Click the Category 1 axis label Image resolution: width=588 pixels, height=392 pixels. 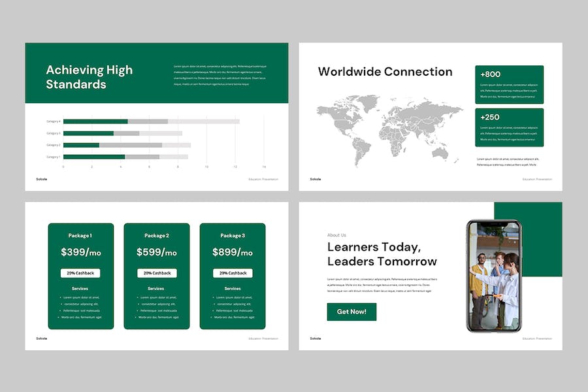pyautogui.click(x=53, y=157)
